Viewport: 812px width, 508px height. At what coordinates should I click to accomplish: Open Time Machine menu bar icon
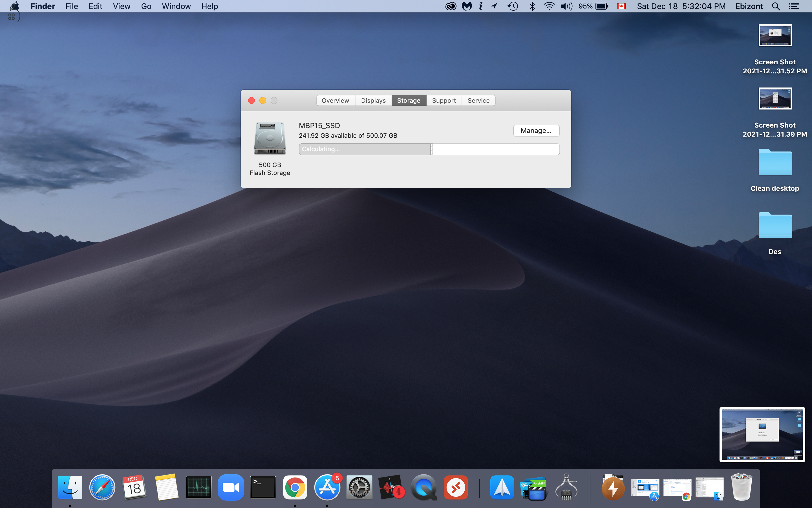point(513,6)
